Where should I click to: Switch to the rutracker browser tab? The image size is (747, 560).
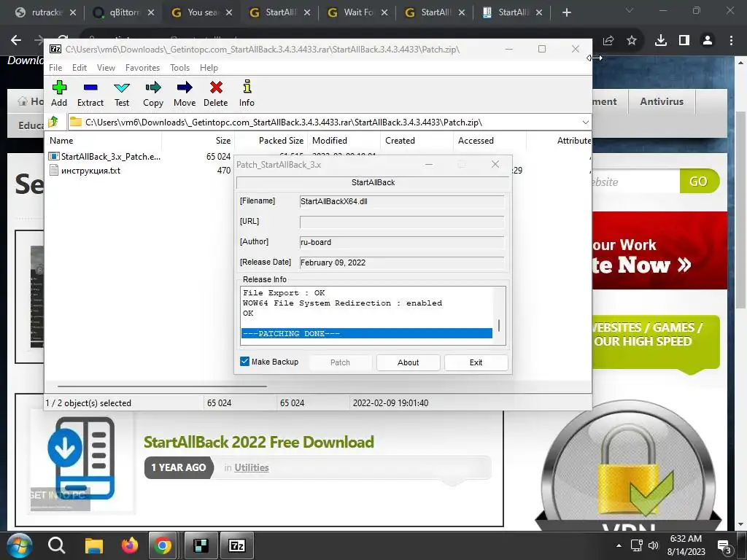[x=45, y=12]
